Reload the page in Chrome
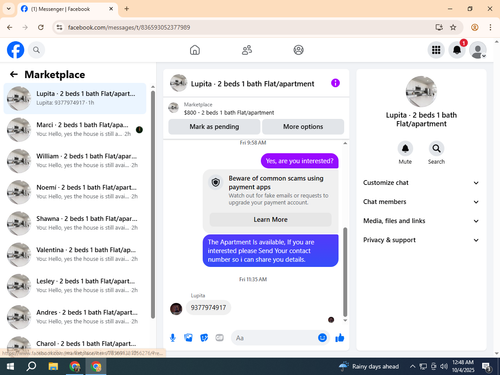 [x=41, y=27]
